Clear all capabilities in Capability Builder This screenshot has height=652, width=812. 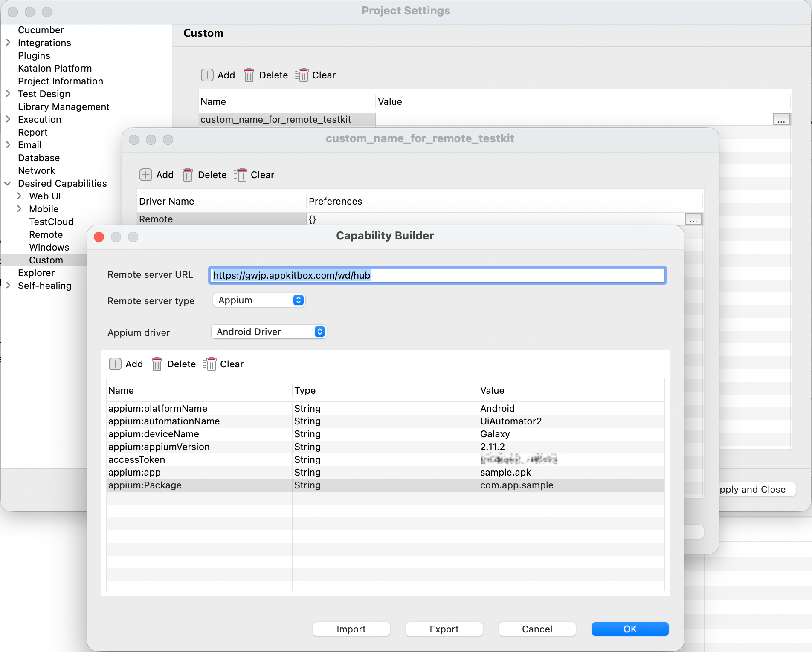[223, 364]
